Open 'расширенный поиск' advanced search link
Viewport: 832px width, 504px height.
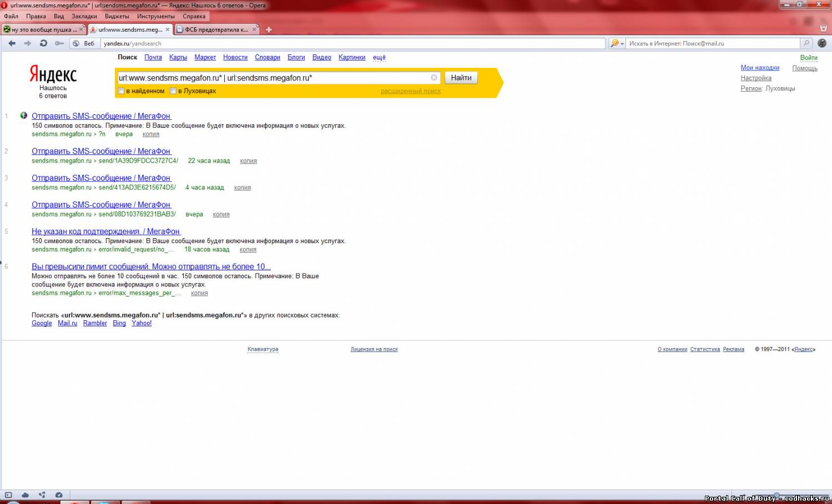click(411, 91)
